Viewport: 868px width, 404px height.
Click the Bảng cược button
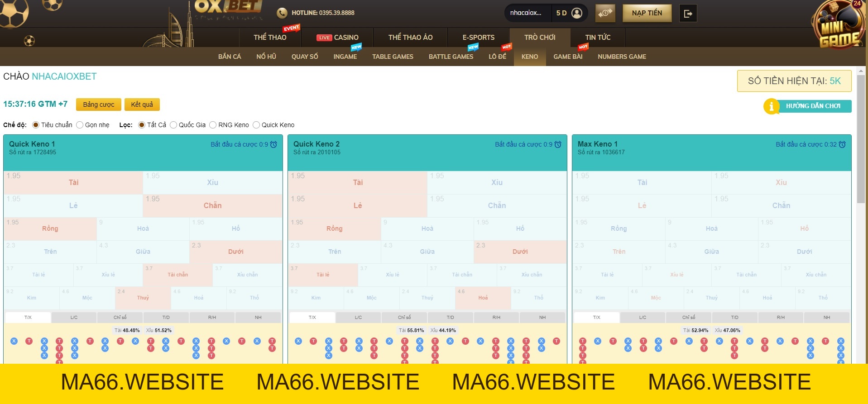tap(99, 105)
